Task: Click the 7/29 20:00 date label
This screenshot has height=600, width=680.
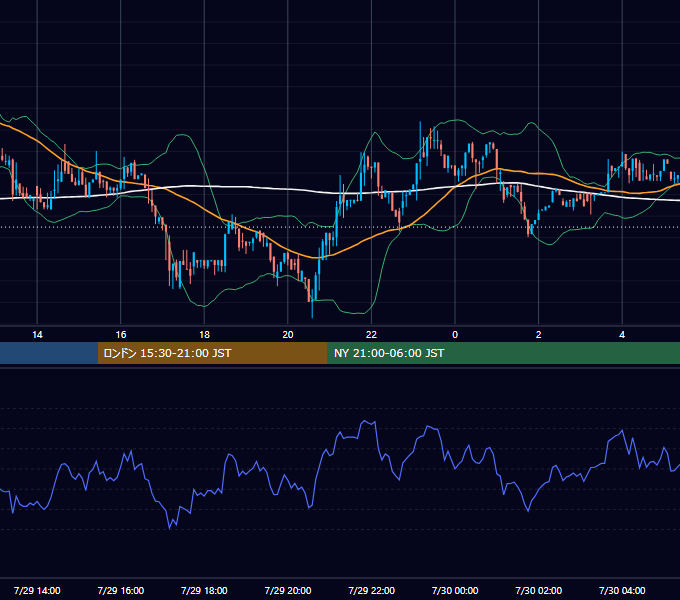Action: (x=288, y=590)
